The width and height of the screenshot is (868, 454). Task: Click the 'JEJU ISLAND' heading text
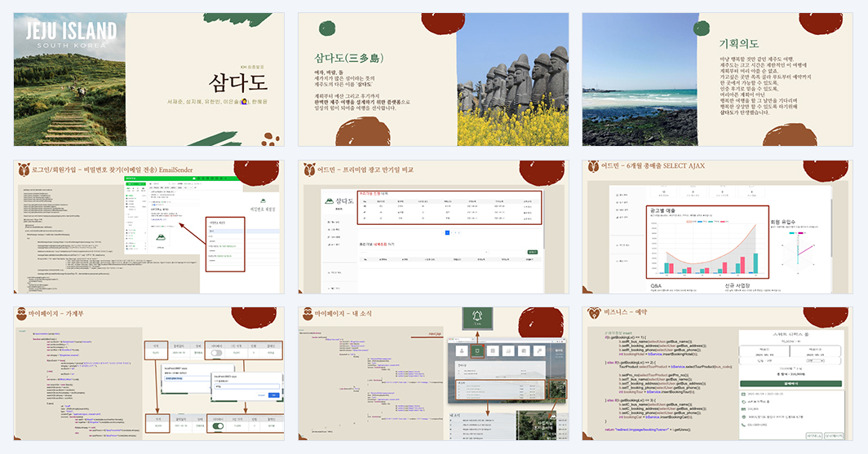[72, 31]
